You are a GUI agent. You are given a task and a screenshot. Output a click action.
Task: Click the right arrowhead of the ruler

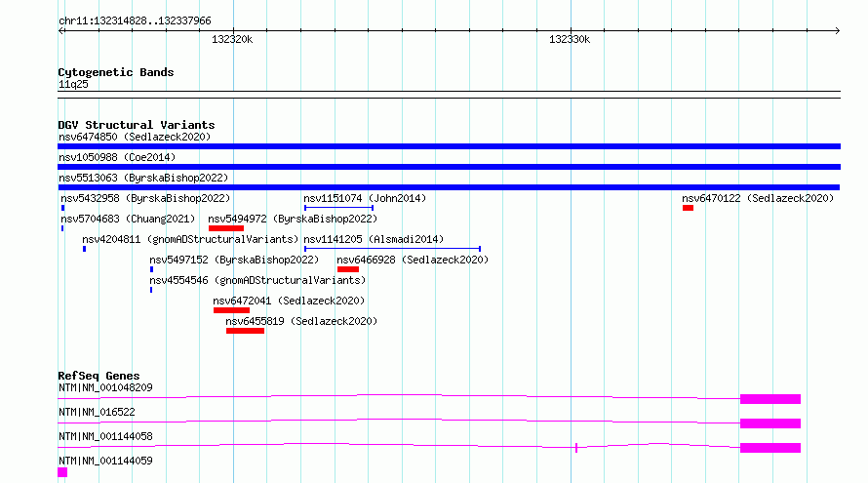coord(837,31)
